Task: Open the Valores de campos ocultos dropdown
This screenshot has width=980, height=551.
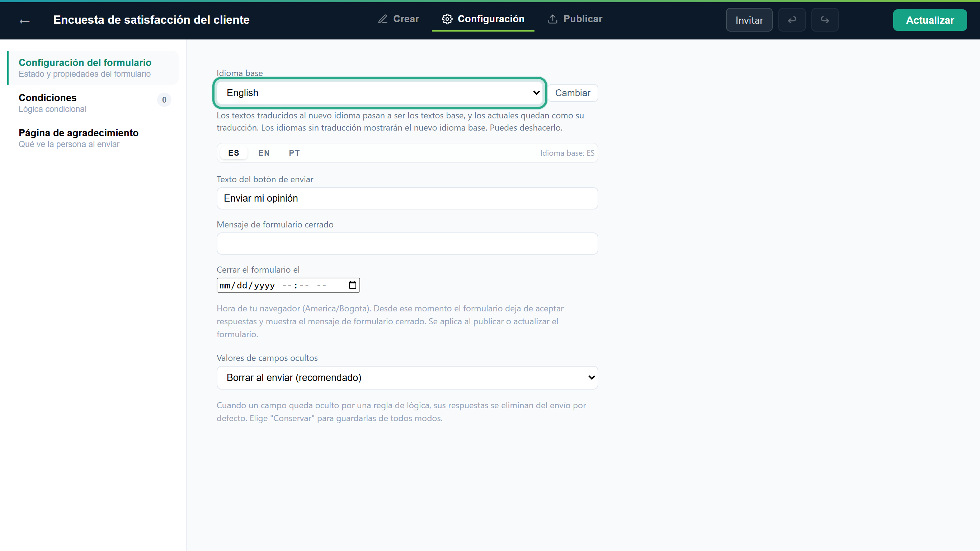Action: pos(407,377)
